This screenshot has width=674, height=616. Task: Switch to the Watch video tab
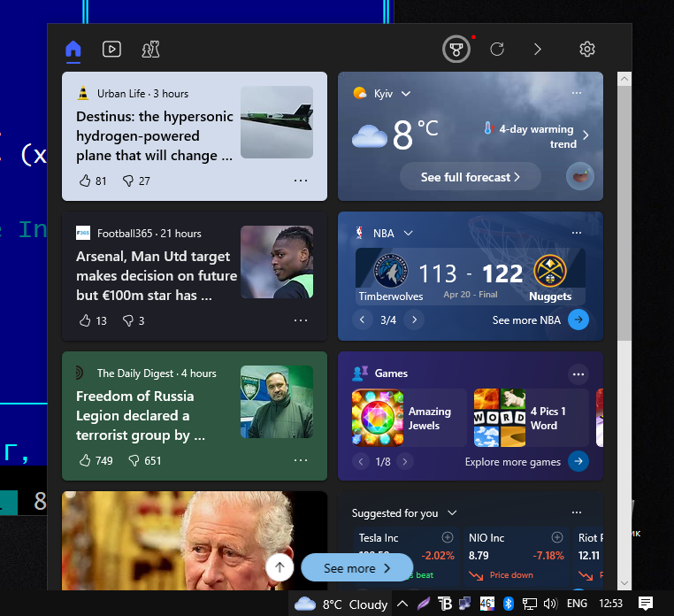tap(111, 50)
